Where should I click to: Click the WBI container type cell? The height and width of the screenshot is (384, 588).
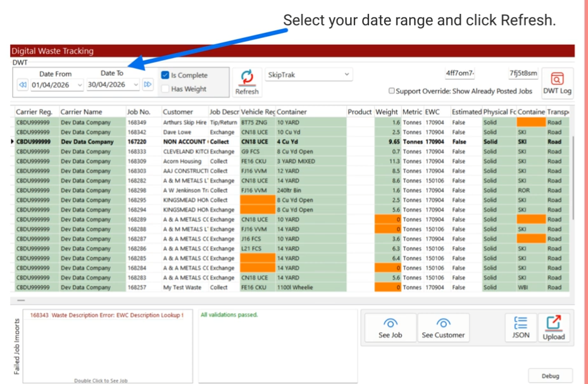click(531, 287)
